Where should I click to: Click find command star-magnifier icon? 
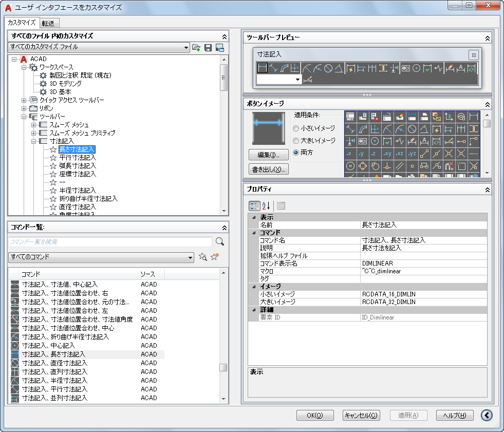click(x=203, y=257)
